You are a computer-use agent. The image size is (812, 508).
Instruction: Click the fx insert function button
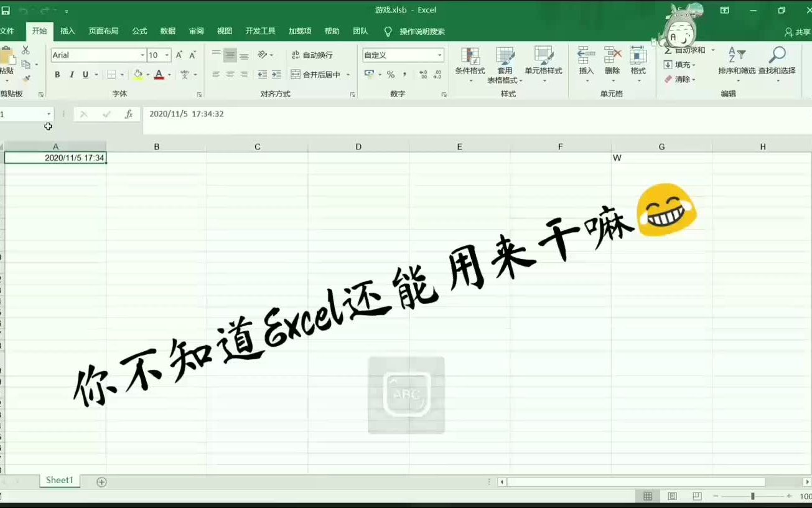pyautogui.click(x=129, y=114)
